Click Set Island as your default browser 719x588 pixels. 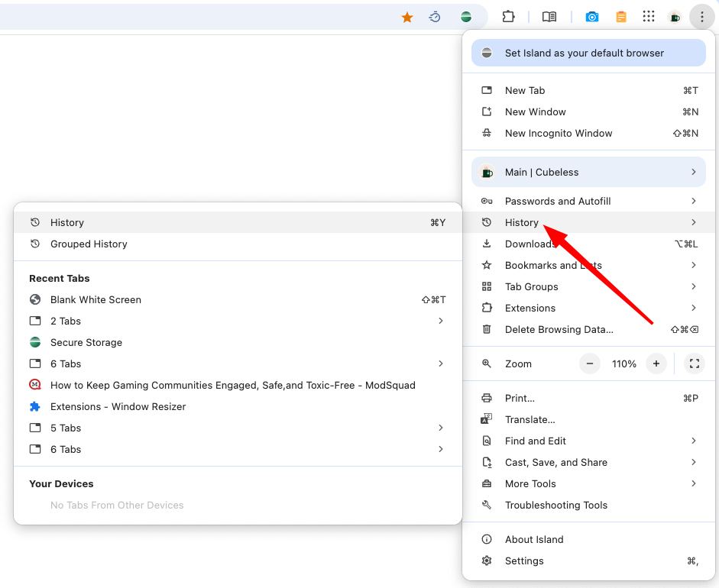coord(588,53)
